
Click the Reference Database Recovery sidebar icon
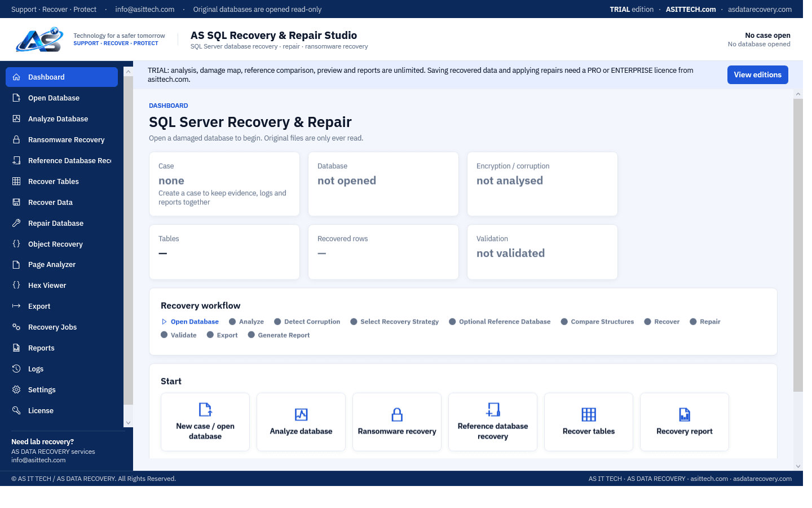(x=16, y=160)
